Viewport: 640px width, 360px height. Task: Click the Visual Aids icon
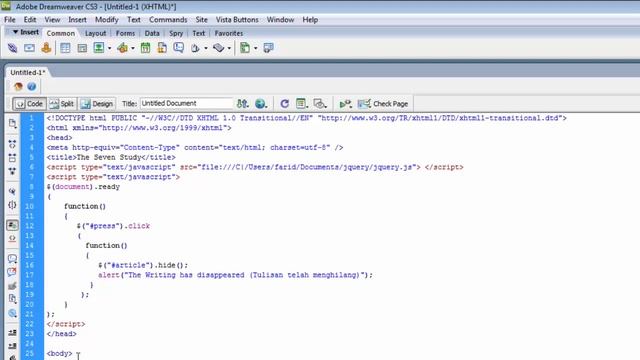click(x=320, y=104)
